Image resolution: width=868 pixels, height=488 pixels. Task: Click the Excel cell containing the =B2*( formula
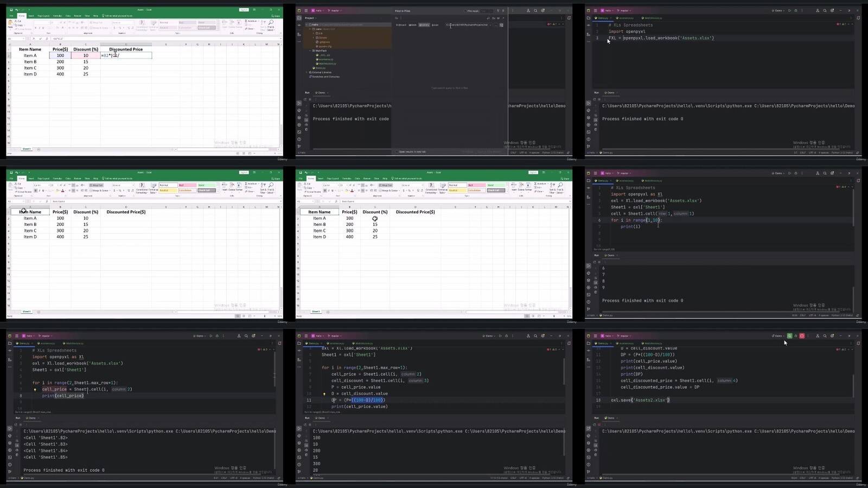[126, 55]
